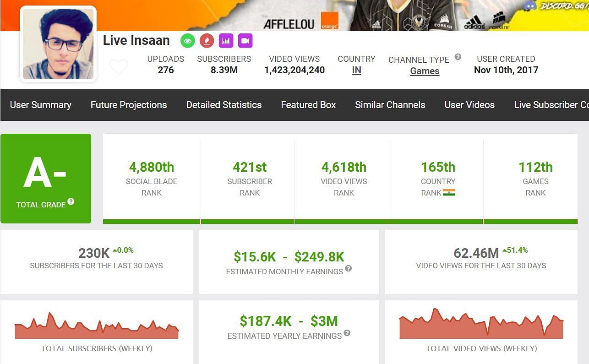Follow the Games channel type link

pyautogui.click(x=425, y=71)
